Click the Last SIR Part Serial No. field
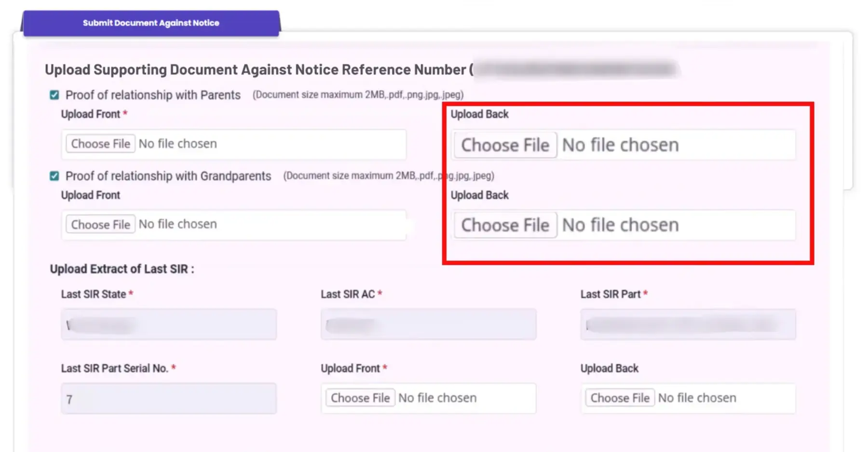This screenshot has width=868, height=452. click(x=169, y=399)
